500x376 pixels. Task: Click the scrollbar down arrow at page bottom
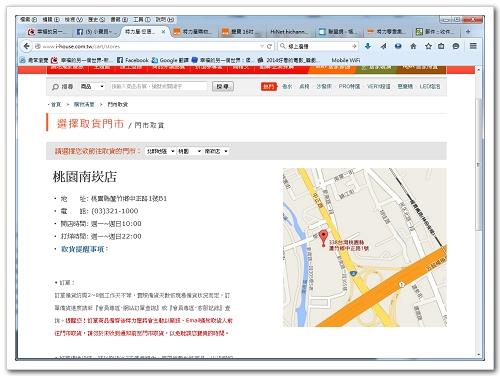tap(479, 354)
